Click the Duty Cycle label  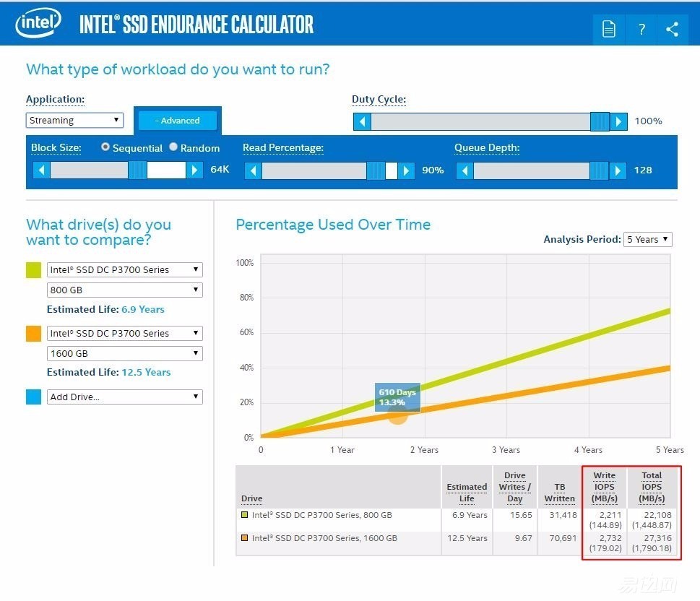[379, 99]
